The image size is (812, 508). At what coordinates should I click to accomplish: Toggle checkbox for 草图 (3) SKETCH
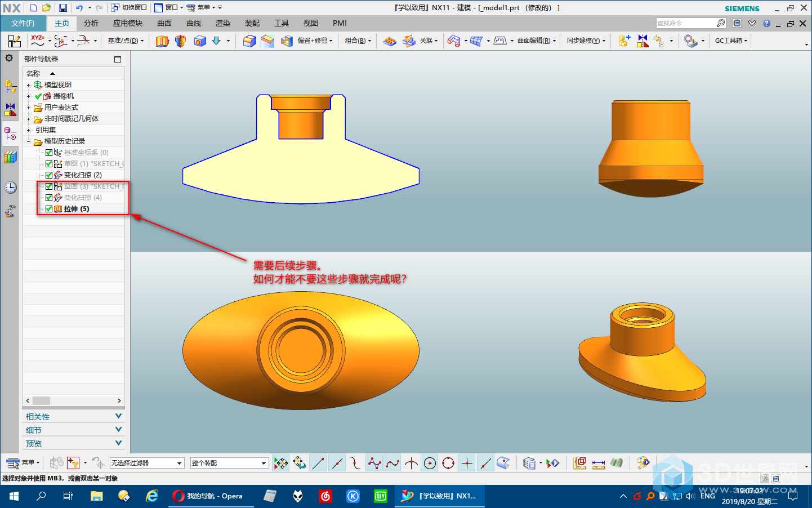pos(49,186)
